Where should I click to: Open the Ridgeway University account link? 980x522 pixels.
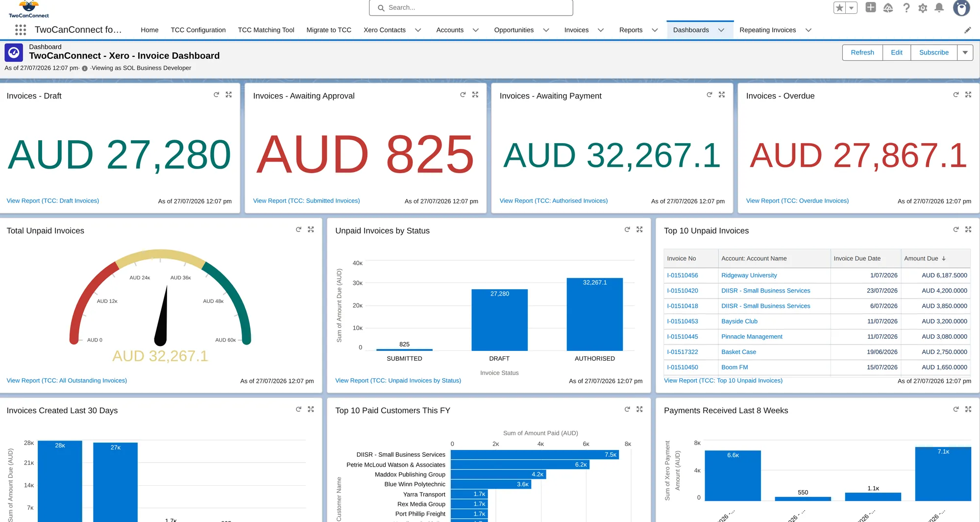(749, 275)
